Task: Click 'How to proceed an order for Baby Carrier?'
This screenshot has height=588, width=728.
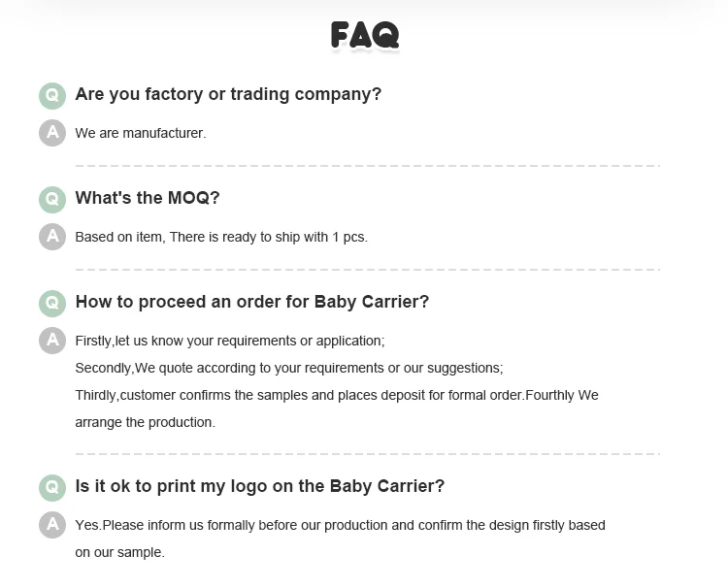Action: pos(252,302)
